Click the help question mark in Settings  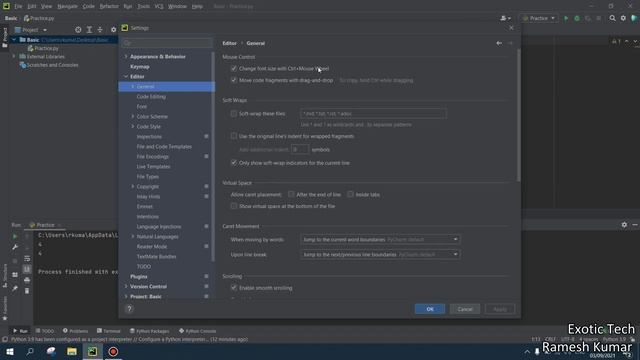tap(129, 309)
